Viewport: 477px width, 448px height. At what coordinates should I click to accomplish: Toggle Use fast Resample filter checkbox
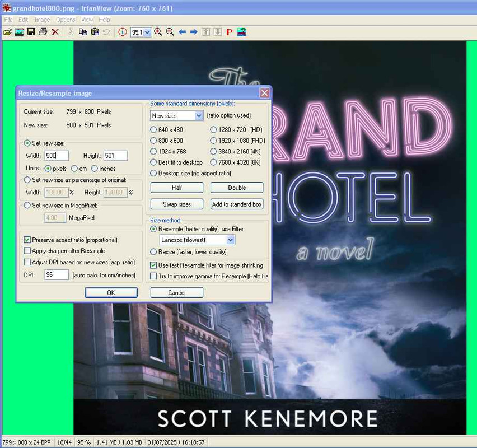(x=153, y=265)
